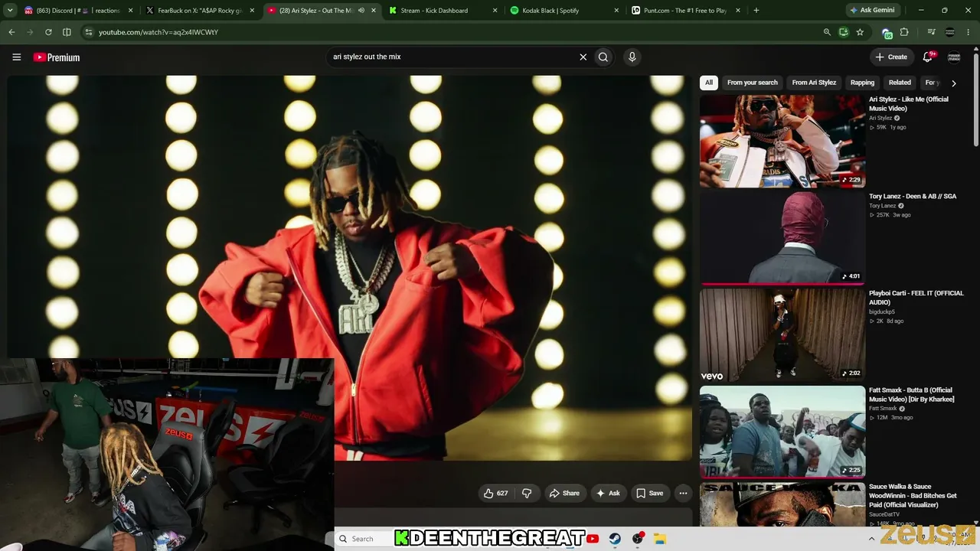Image resolution: width=980 pixels, height=551 pixels.
Task: Toggle the browser side panel button
Action: tap(67, 32)
